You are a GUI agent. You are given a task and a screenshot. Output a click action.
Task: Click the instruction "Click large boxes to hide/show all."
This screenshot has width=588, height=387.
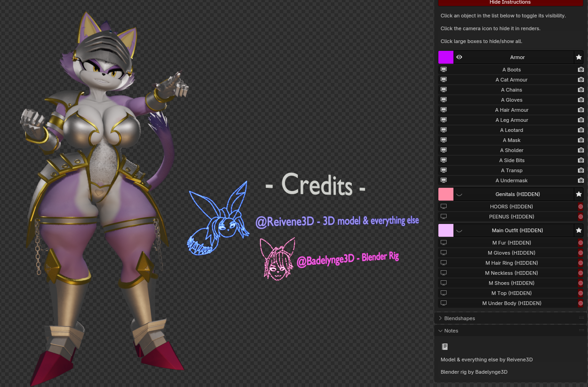tap(481, 41)
